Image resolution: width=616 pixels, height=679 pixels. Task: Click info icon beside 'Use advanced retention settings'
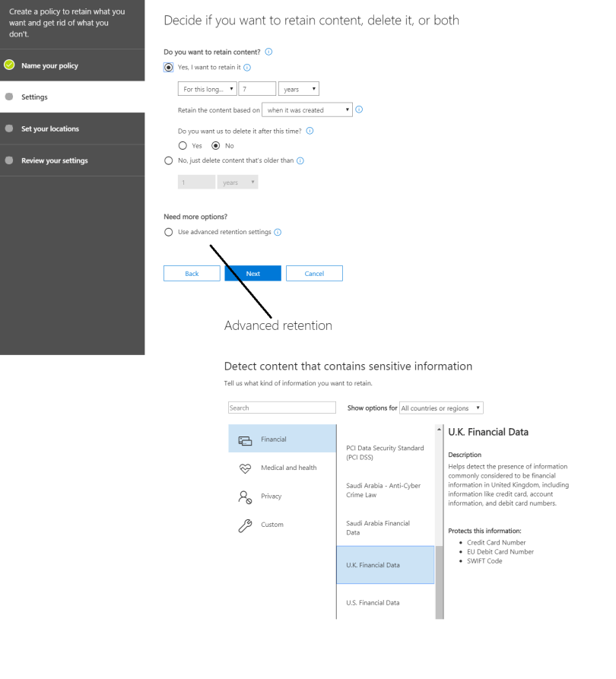pos(277,232)
